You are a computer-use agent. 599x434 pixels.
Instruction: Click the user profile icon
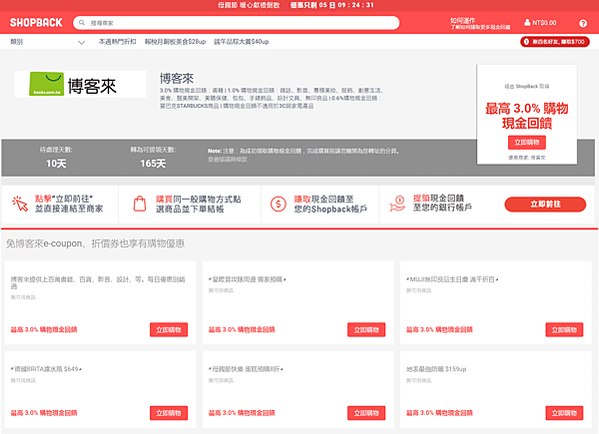point(527,23)
